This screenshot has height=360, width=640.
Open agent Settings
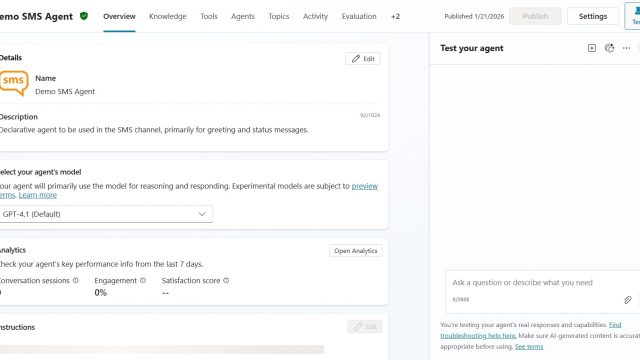point(593,16)
